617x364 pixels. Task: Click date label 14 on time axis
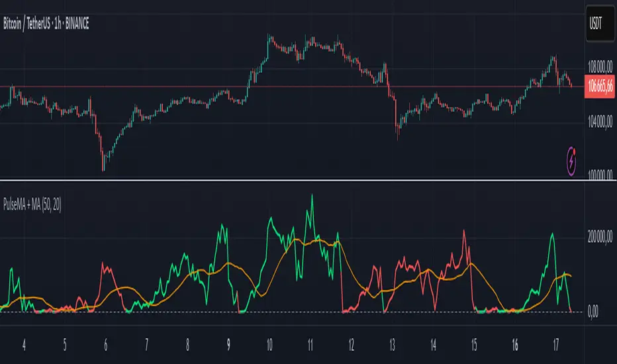[x=433, y=345]
